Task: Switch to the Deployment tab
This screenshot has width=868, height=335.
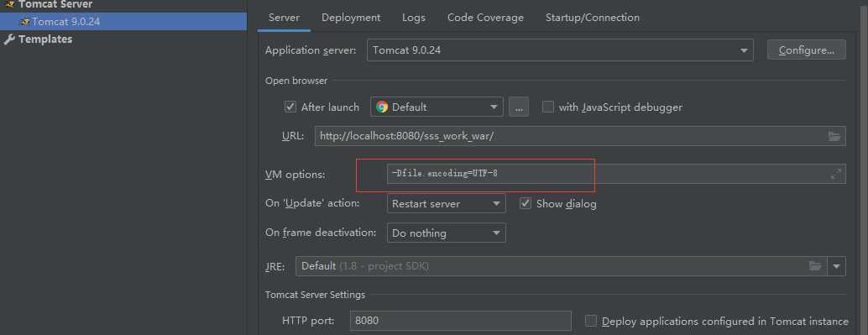Action: pyautogui.click(x=351, y=18)
